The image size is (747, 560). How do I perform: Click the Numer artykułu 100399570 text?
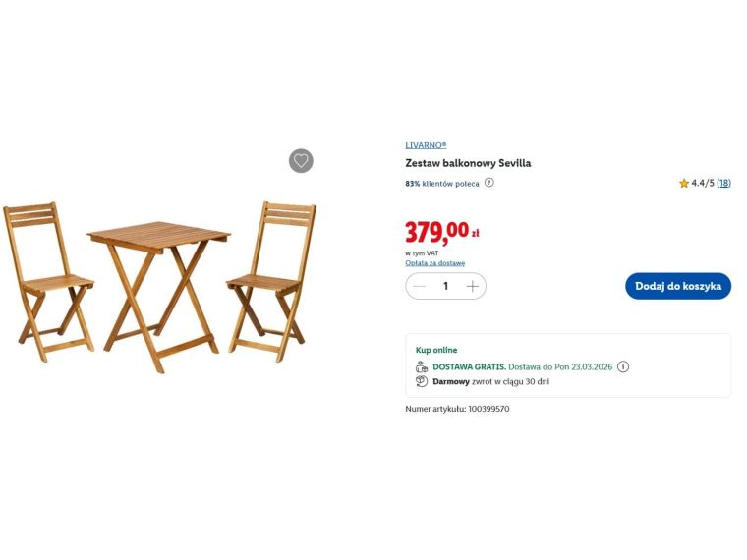[457, 409]
